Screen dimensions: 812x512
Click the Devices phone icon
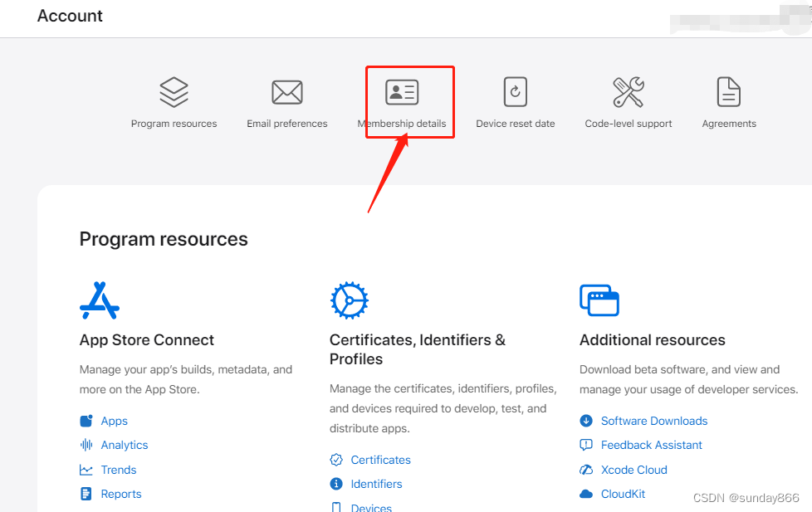tap(336, 507)
